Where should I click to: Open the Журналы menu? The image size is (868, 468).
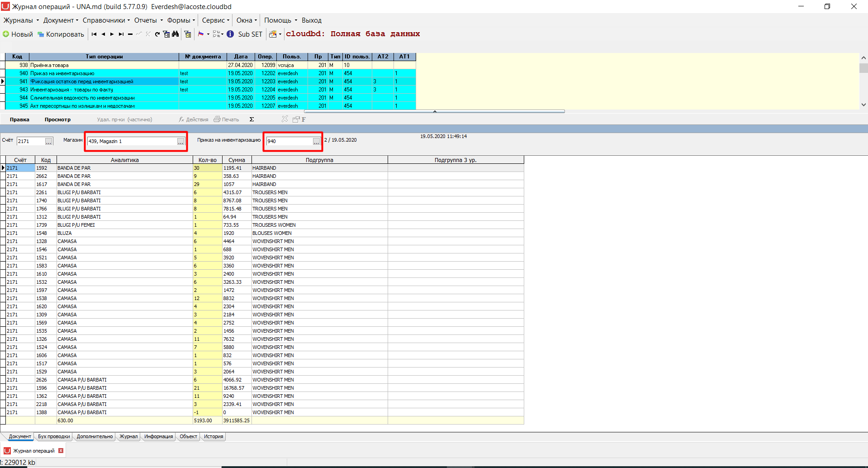tap(21, 20)
